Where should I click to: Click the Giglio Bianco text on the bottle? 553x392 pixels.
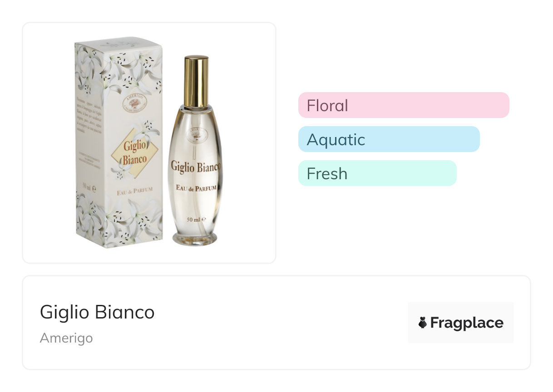point(195,166)
